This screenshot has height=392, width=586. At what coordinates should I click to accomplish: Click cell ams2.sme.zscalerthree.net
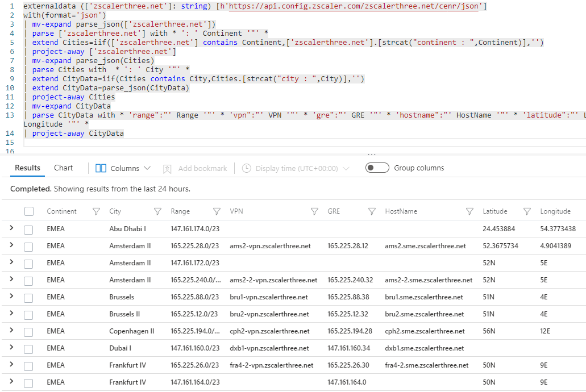[425, 246]
